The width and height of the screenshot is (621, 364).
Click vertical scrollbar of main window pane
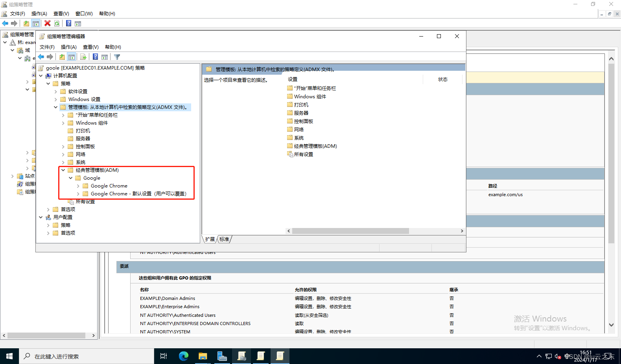click(x=611, y=153)
